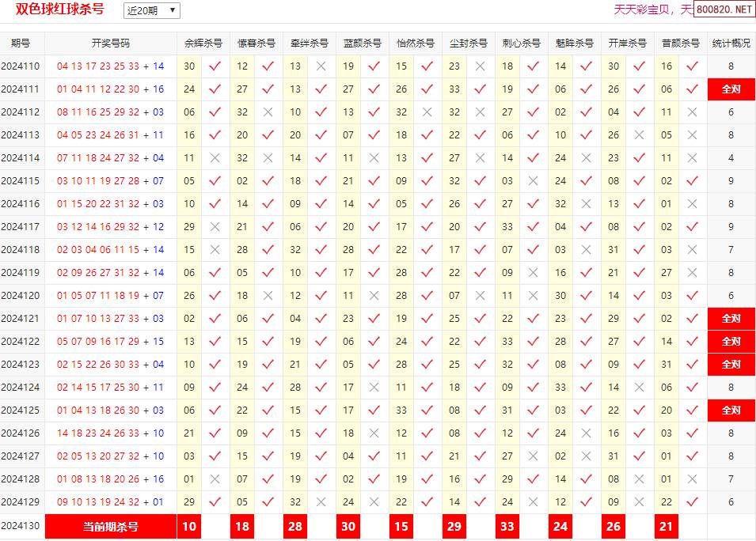Click the X mark under 刺心杀号 in row 2024115
Screen dimensions: 756x541
(x=534, y=181)
